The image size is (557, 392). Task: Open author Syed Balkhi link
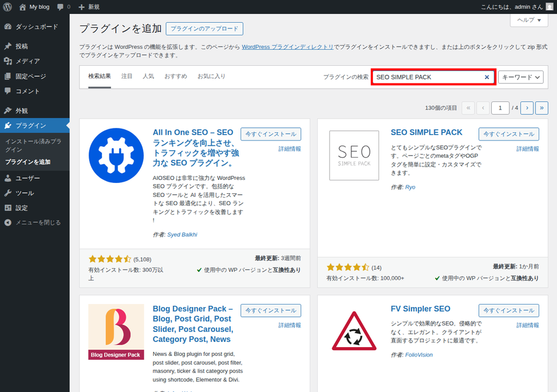pyautogui.click(x=182, y=234)
